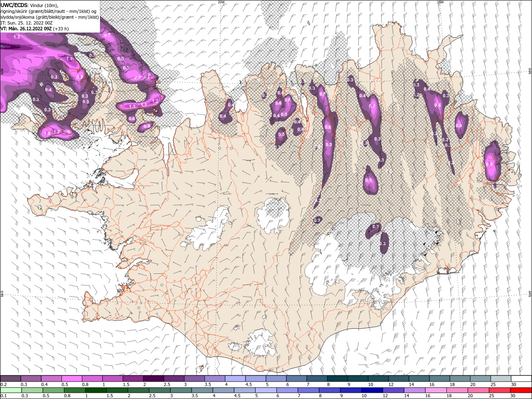
Task: Click the snow legend swatch labeled 3.5
Action: point(214,379)
